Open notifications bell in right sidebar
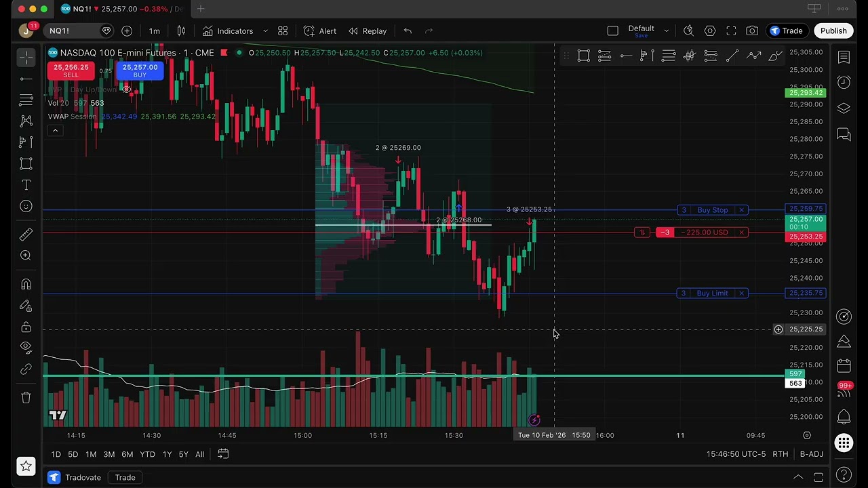The height and width of the screenshot is (488, 868). coord(844,417)
